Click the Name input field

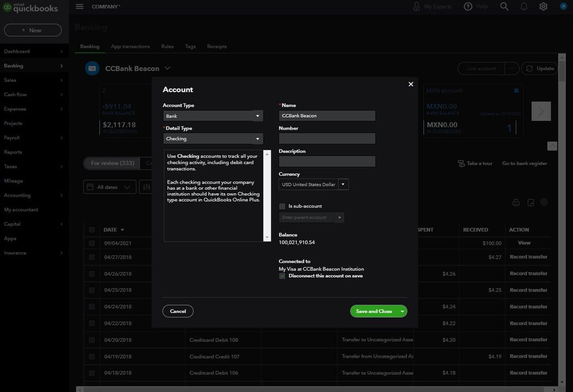(x=327, y=116)
